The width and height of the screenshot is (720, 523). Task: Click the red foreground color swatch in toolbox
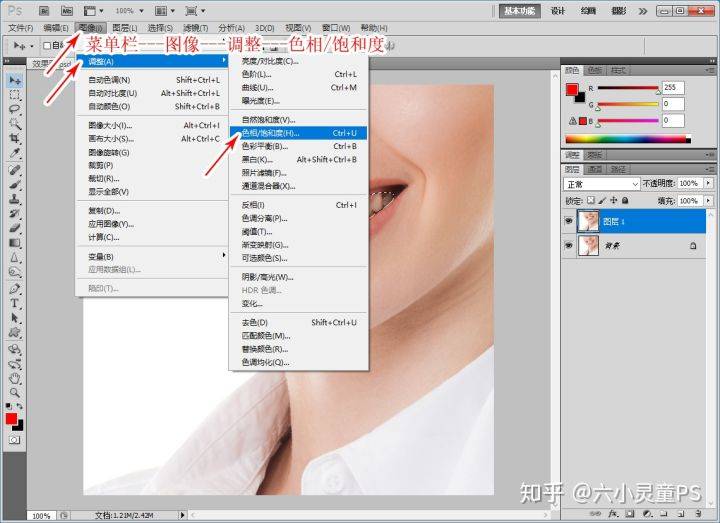11,419
